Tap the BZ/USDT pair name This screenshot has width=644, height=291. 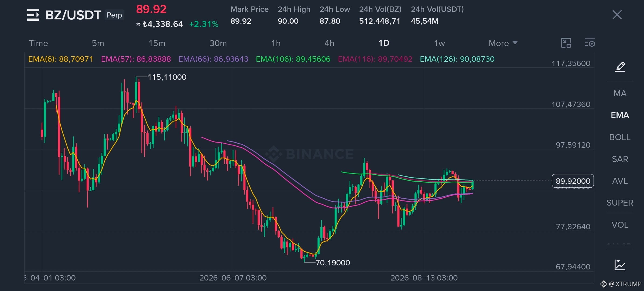click(73, 15)
